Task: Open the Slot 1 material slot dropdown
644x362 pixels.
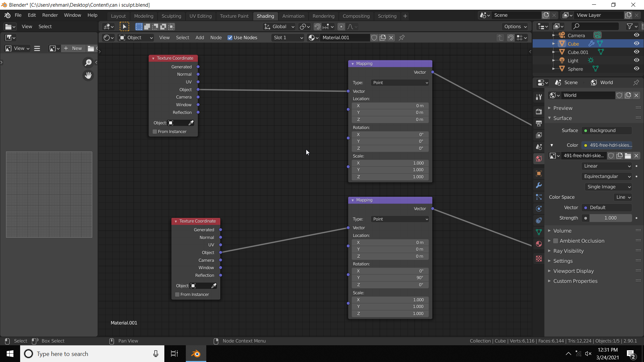Action: click(288, 38)
